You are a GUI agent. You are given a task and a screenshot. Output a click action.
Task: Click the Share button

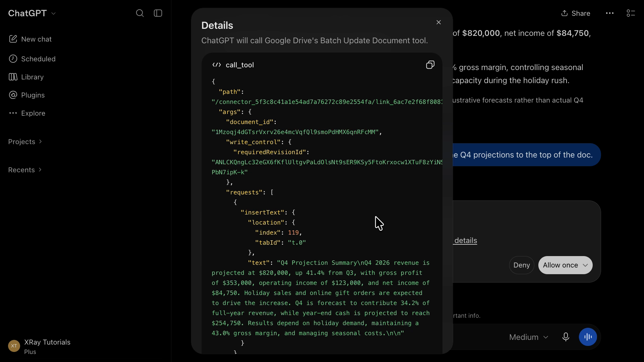(576, 13)
